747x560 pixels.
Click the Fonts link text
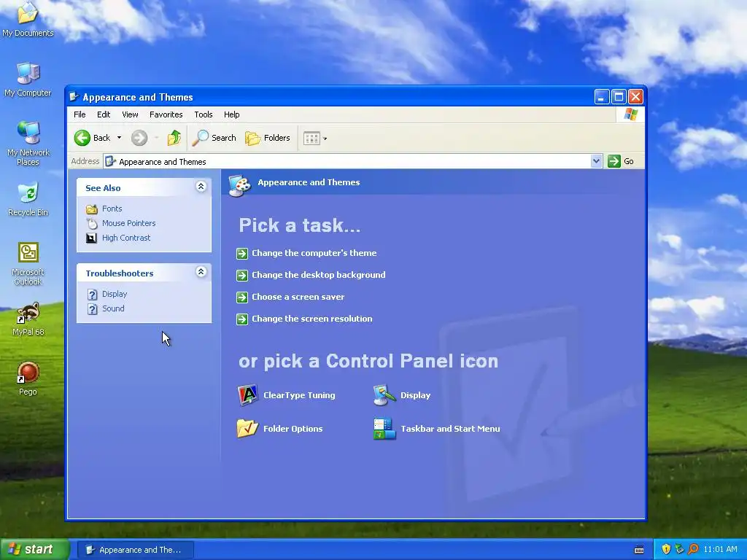coord(112,209)
